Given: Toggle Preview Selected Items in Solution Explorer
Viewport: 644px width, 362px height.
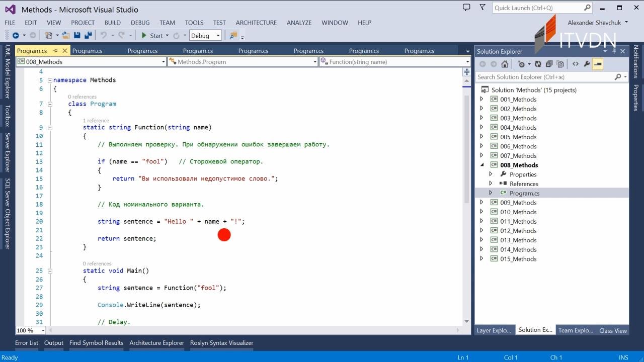Looking at the screenshot, I should [597, 64].
